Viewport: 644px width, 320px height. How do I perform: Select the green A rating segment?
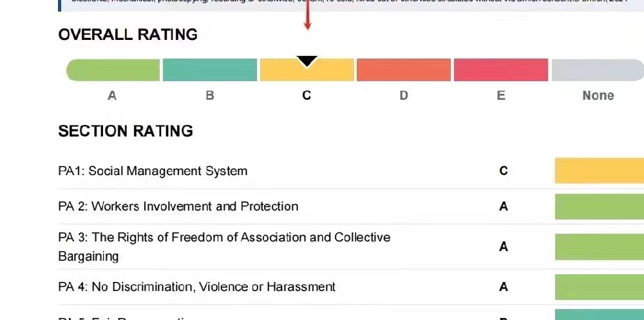click(113, 70)
